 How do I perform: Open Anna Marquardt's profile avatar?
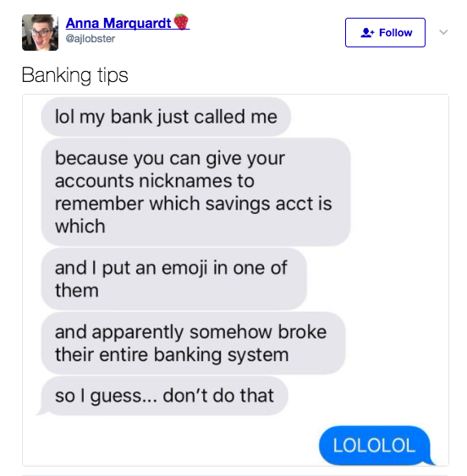(x=40, y=32)
